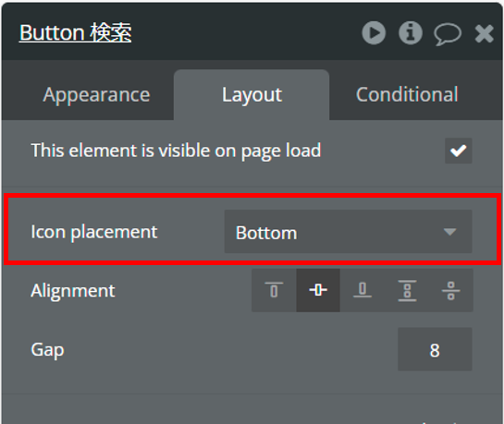Toggle visible on page load checkbox

[459, 151]
